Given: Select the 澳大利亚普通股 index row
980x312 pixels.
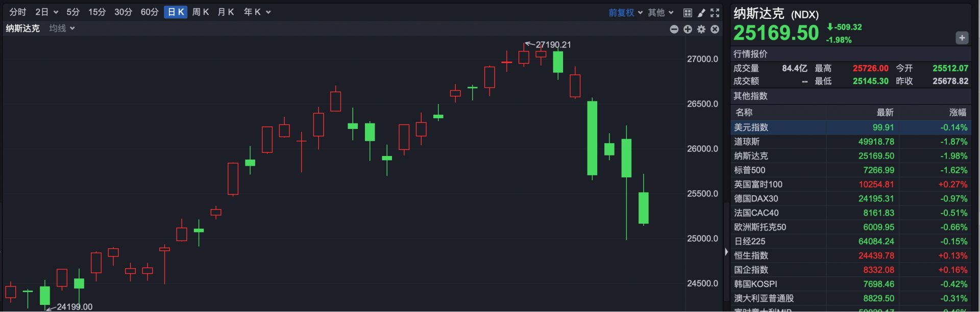Looking at the screenshot, I should point(851,299).
